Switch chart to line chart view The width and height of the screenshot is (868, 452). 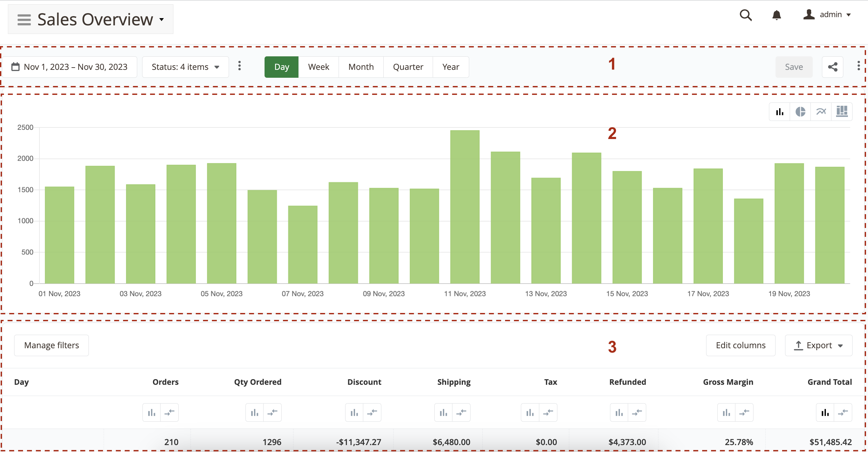[821, 111]
